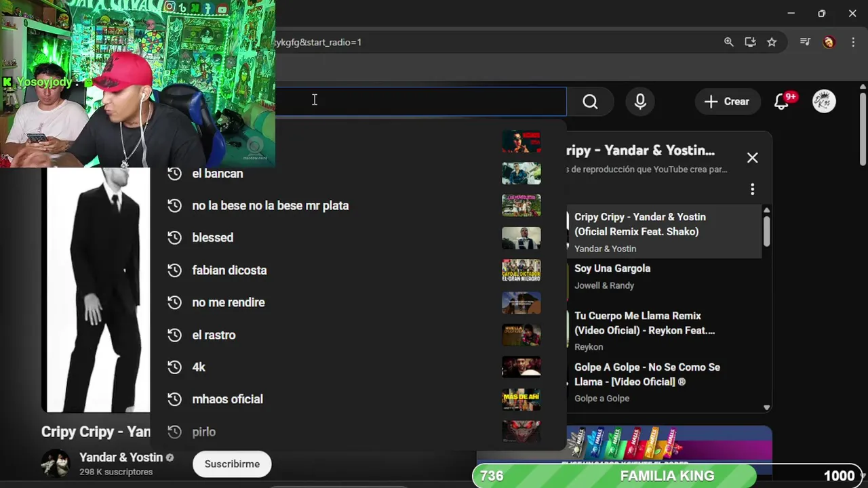
Task: Click the history icon beside pirlo
Action: 174,432
